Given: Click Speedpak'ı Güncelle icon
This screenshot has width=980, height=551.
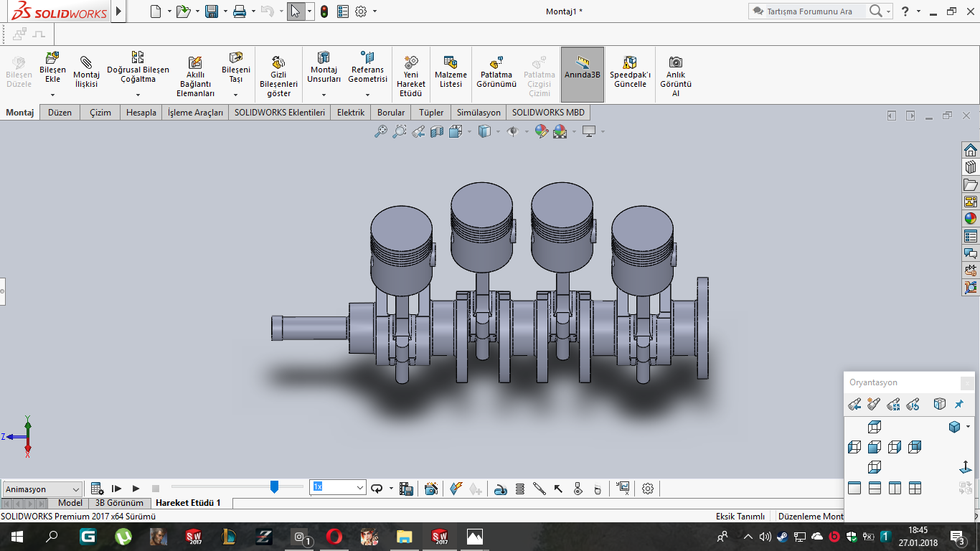Looking at the screenshot, I should click(x=629, y=62).
